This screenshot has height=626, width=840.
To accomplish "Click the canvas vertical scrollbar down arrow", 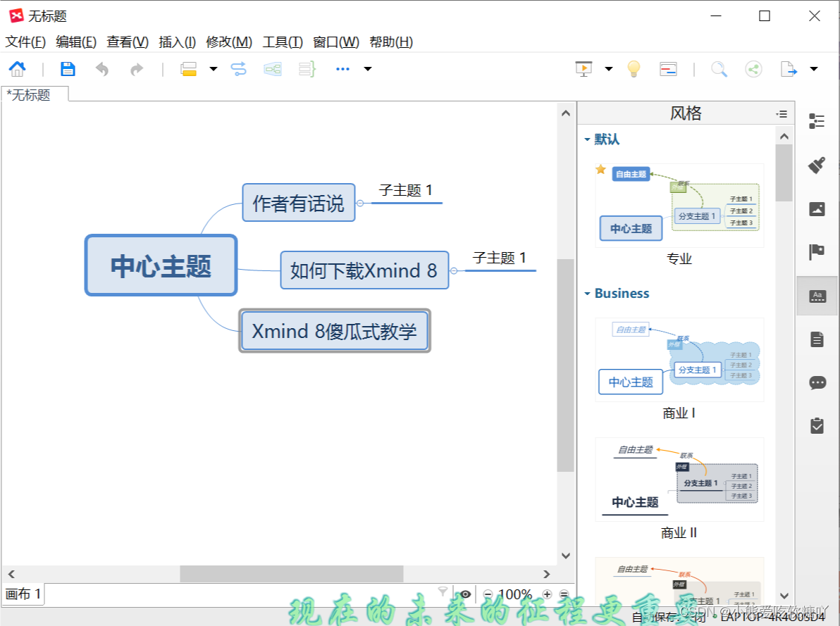I will (566, 556).
